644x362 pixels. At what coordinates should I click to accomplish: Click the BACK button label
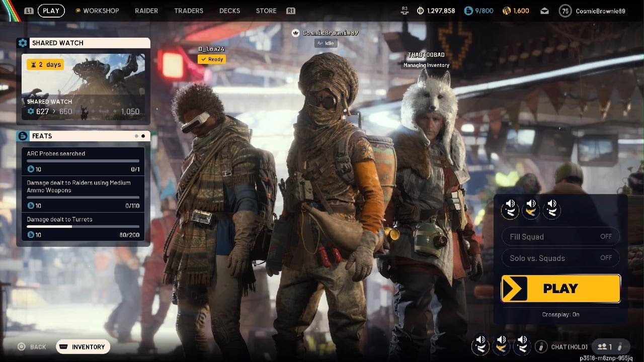pos(38,347)
